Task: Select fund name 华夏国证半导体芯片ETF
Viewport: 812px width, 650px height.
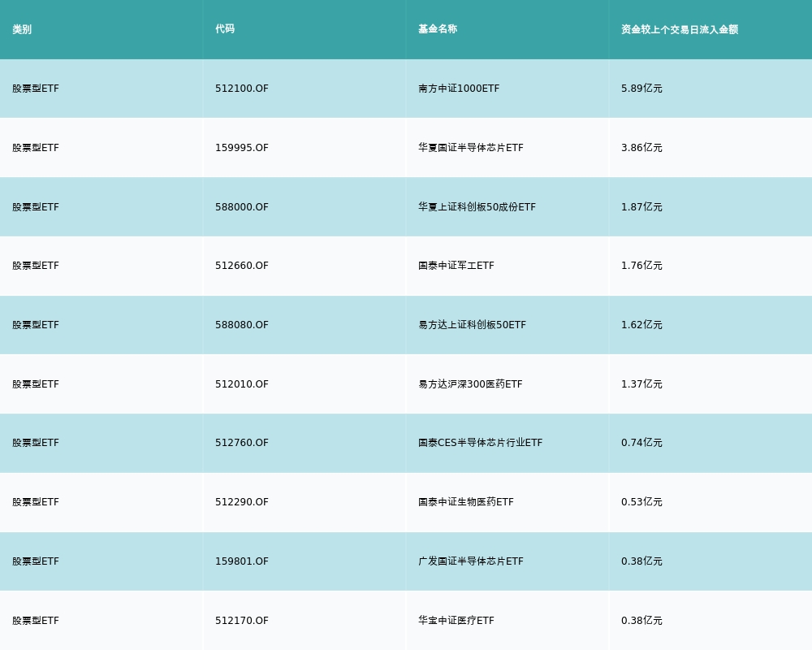Action: [471, 148]
